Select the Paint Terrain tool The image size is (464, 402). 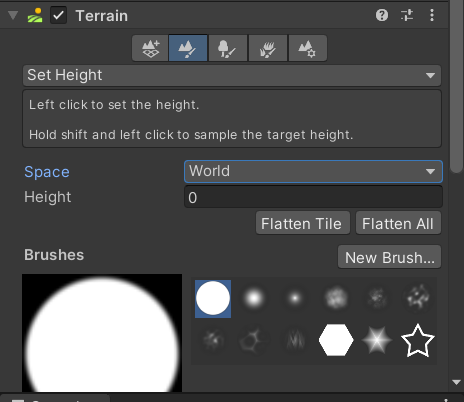click(x=188, y=48)
